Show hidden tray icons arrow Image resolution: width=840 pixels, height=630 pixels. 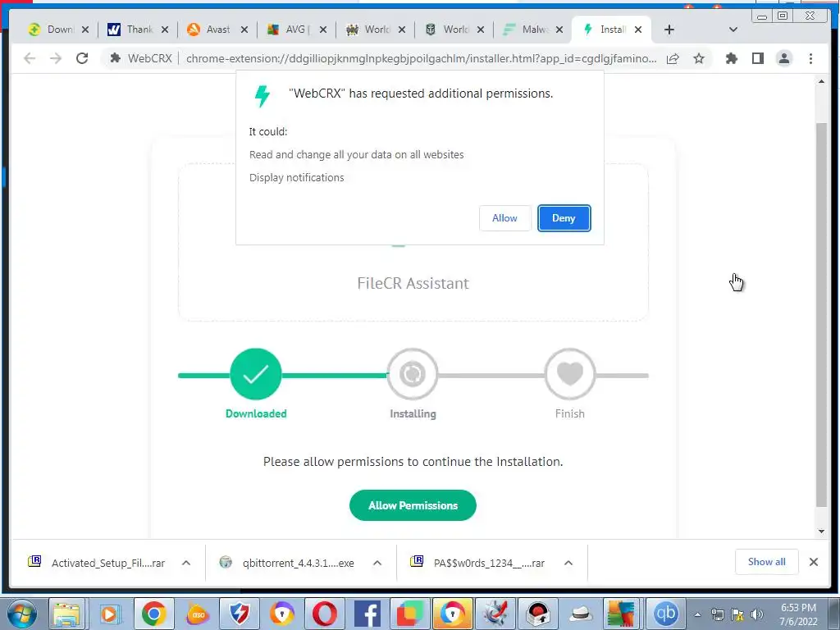pyautogui.click(x=697, y=614)
